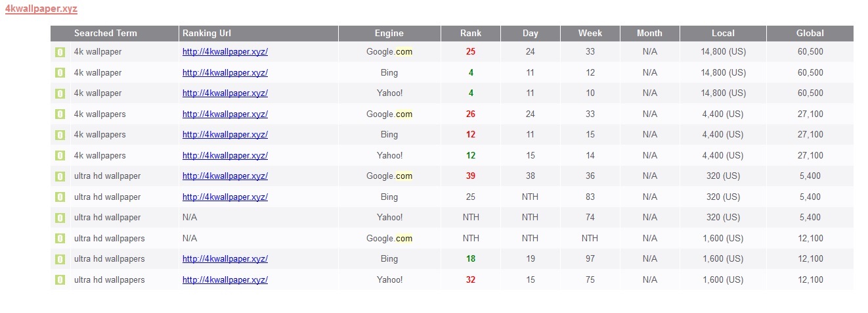Click the Local column header

[723, 34]
